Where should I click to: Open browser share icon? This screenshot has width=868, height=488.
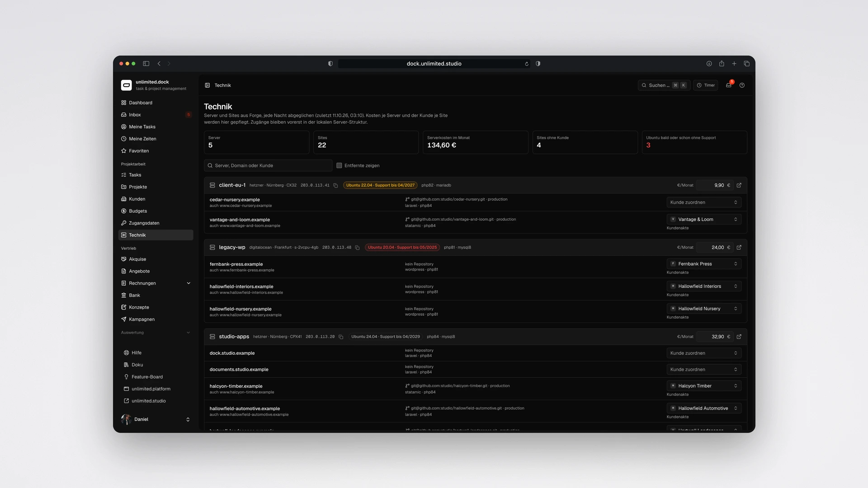click(x=722, y=64)
